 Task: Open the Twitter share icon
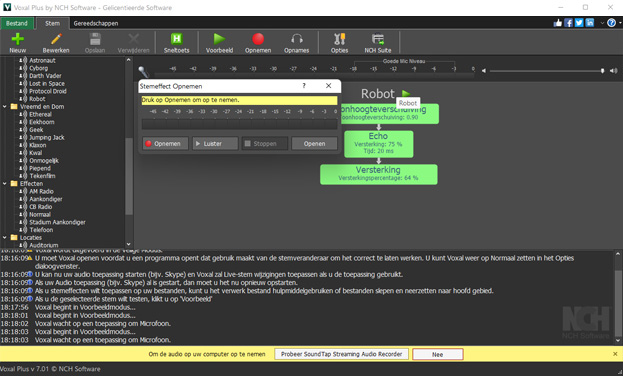(579, 23)
